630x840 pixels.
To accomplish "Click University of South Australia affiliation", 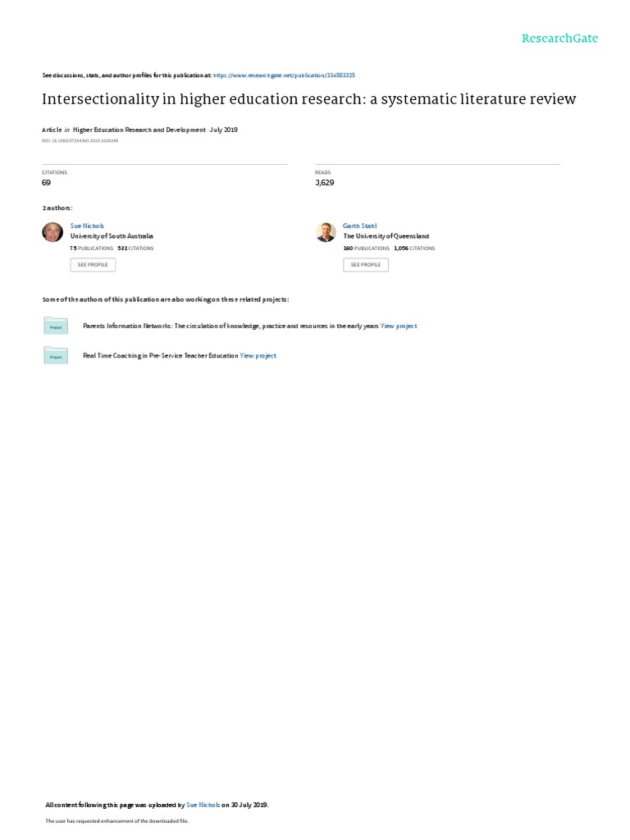I will [x=112, y=236].
